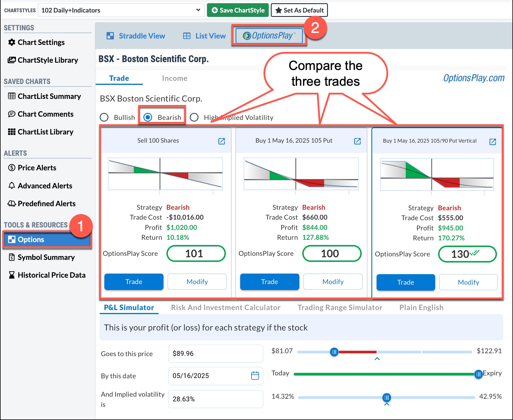Screen dimensions: 513x420
Task: Open ChartStyle Library icon
Action: (12, 60)
